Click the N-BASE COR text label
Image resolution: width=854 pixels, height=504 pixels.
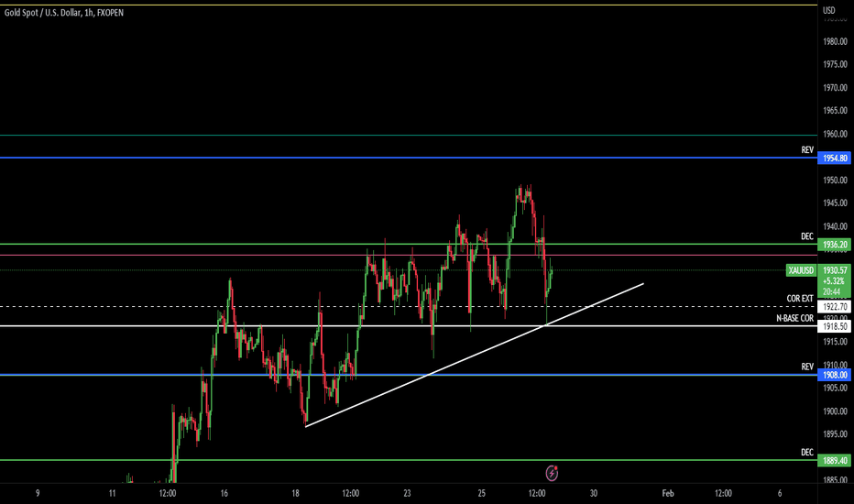pos(795,318)
